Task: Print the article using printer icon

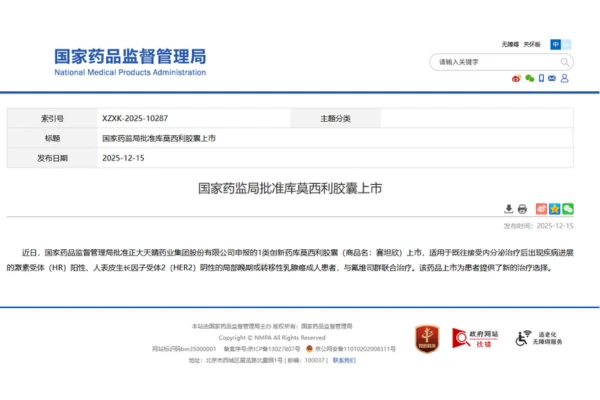Action: (522, 208)
